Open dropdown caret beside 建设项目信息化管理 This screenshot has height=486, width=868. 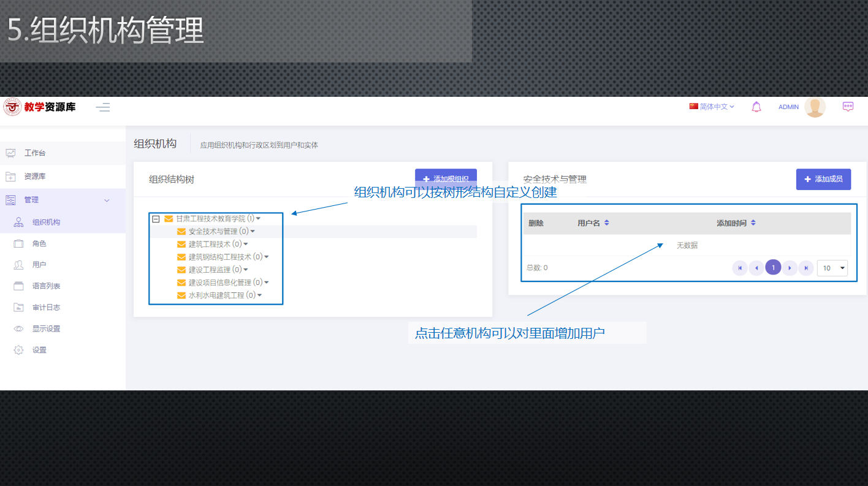(267, 283)
